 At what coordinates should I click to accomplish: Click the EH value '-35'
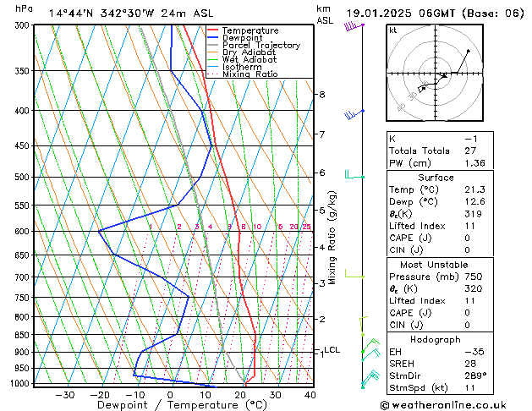pos(474,352)
